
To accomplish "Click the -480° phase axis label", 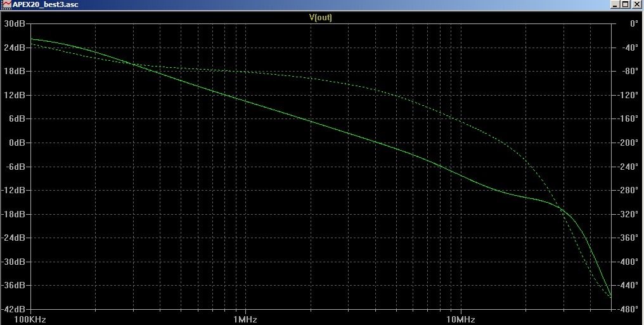I will (628, 309).
